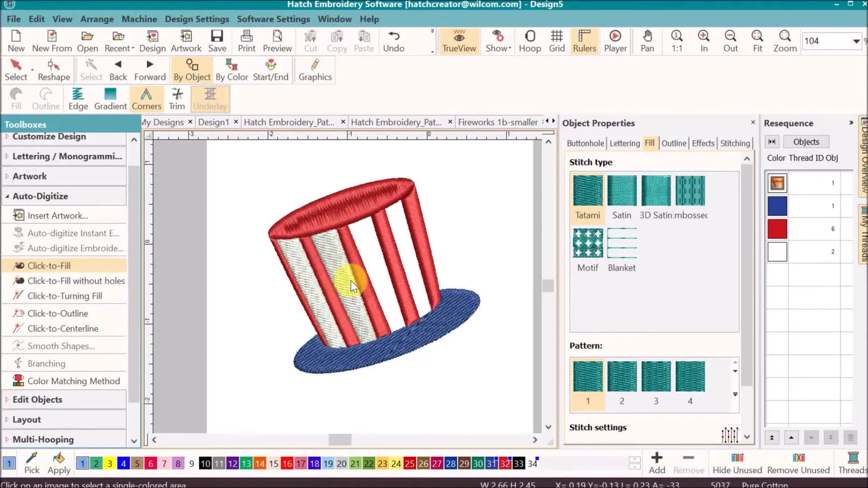The width and height of the screenshot is (868, 488).
Task: Toggle view By Object
Action: click(192, 70)
